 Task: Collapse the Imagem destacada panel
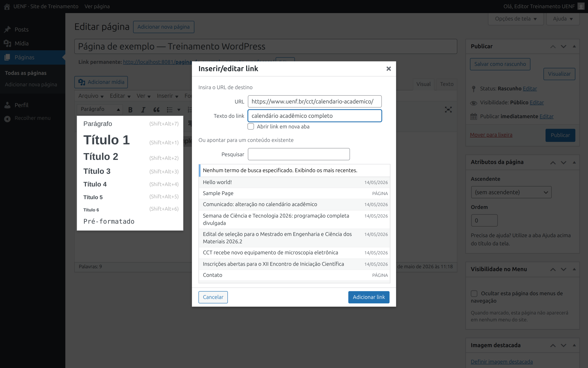pyautogui.click(x=574, y=345)
